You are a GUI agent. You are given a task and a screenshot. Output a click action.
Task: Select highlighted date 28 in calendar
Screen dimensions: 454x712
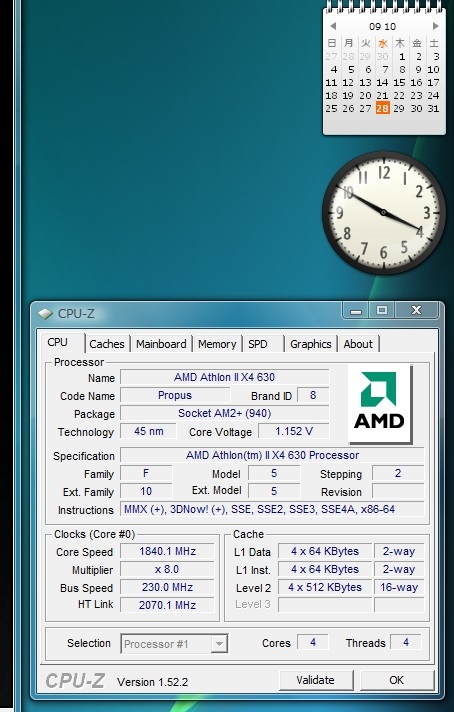pyautogui.click(x=383, y=108)
